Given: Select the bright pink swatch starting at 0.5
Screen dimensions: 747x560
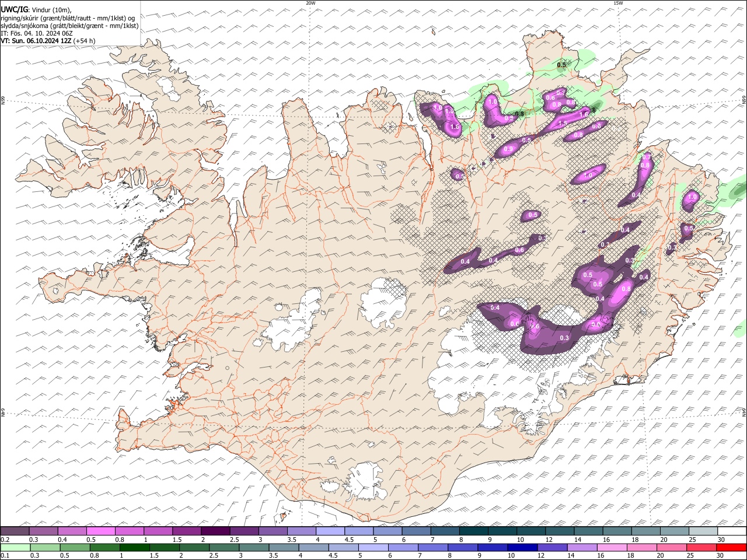Looking at the screenshot, I should coord(101,531).
